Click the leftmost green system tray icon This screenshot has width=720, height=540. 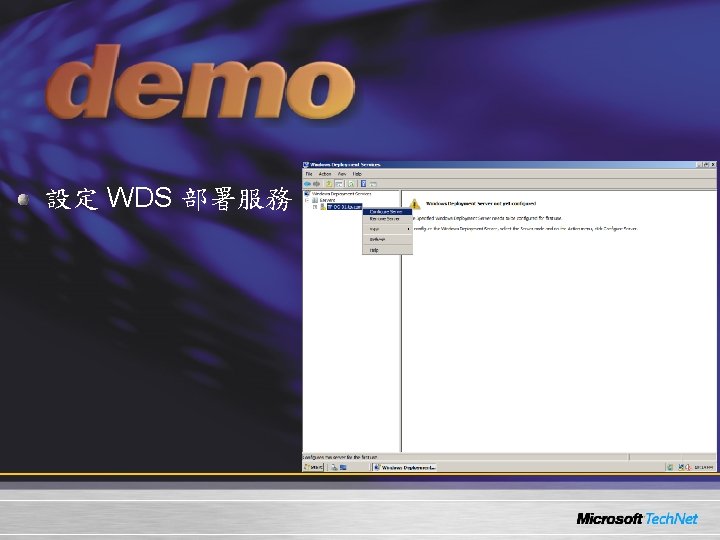pyautogui.click(x=670, y=467)
